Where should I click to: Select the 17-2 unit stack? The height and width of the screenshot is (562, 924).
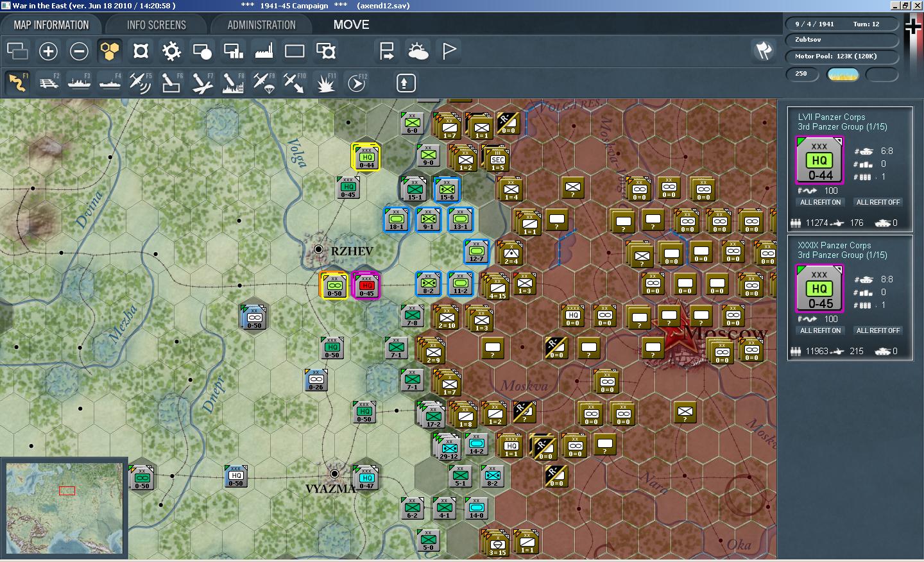coord(432,416)
